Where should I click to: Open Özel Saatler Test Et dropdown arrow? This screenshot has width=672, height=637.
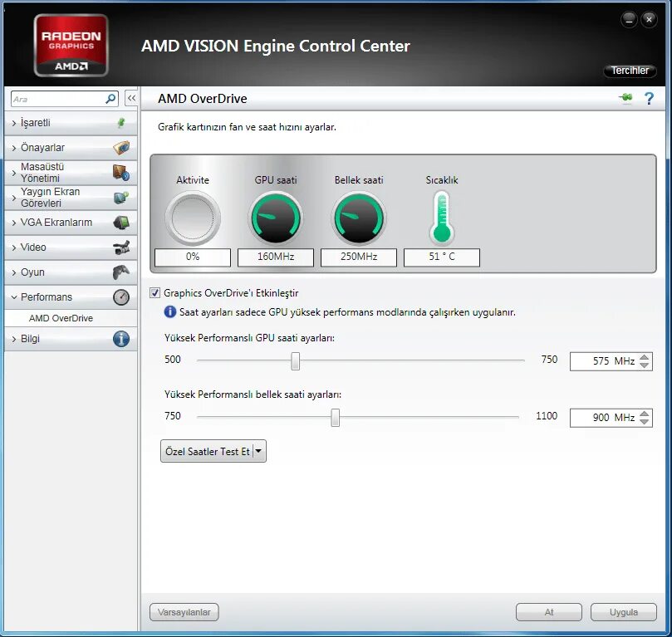tap(258, 451)
